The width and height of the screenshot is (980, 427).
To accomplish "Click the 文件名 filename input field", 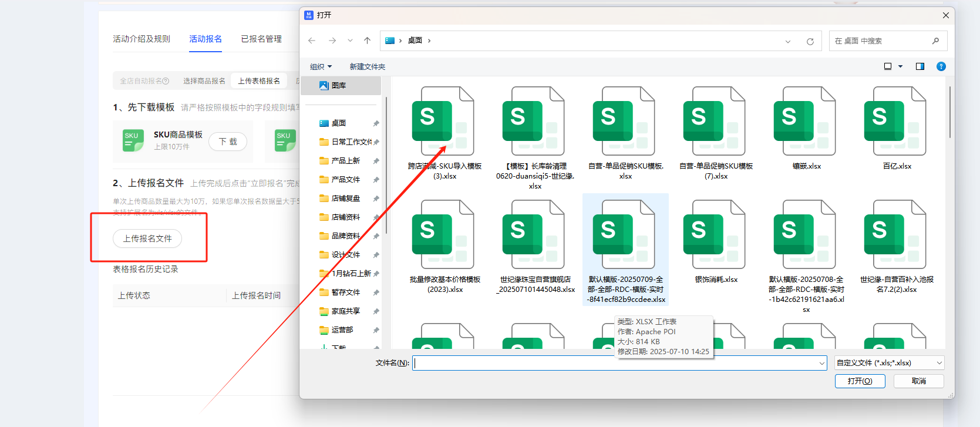I will (617, 363).
